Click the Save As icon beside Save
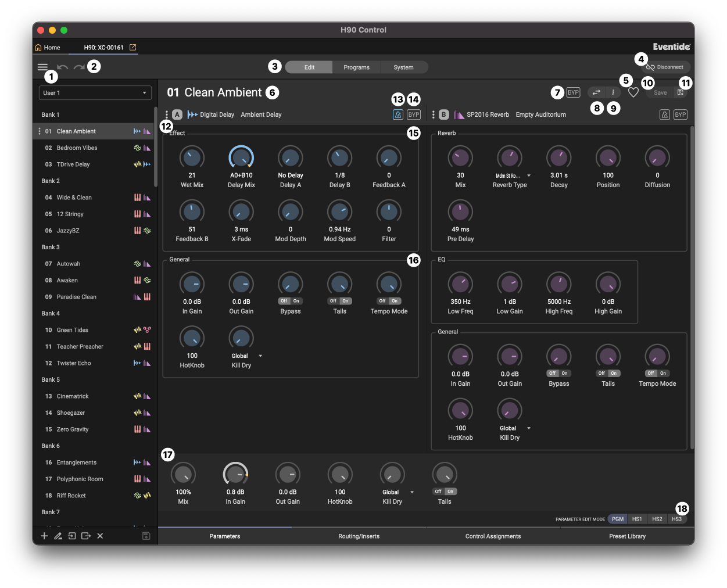Viewport: 727px width, 588px height. pos(681,92)
